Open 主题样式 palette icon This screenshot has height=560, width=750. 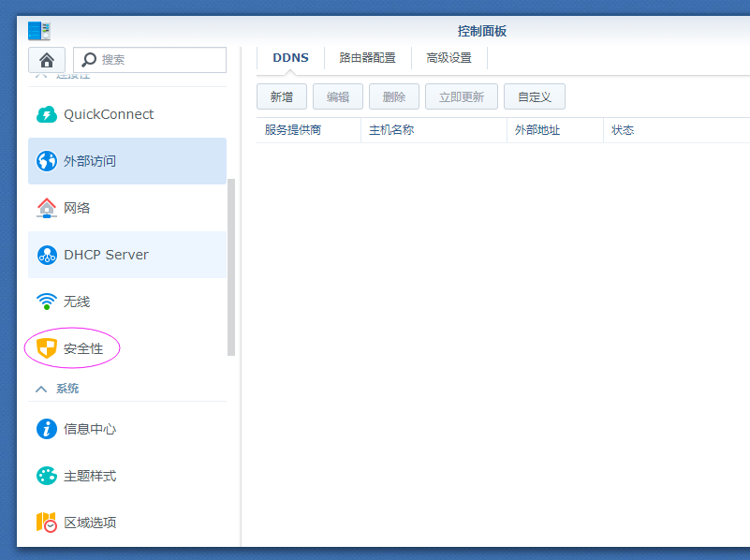point(47,476)
